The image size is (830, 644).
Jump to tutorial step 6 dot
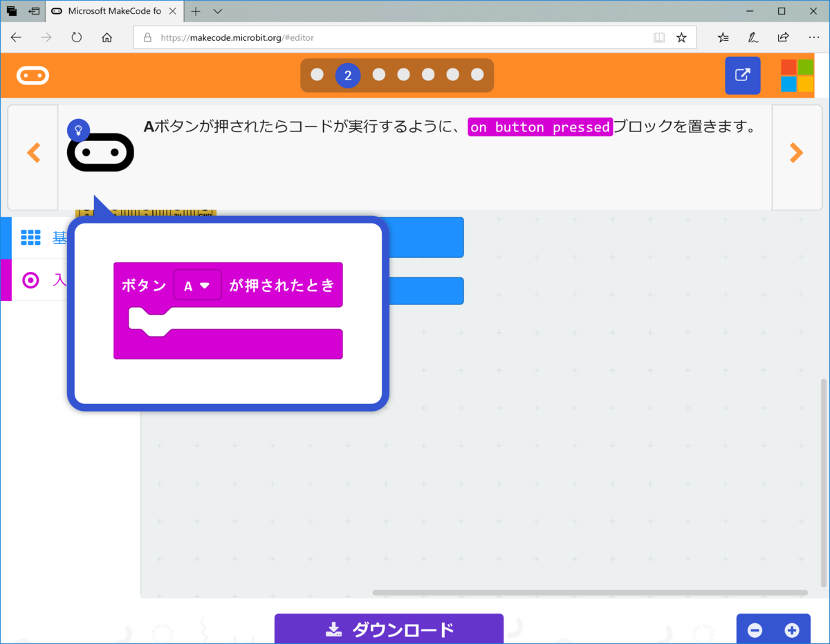click(452, 75)
